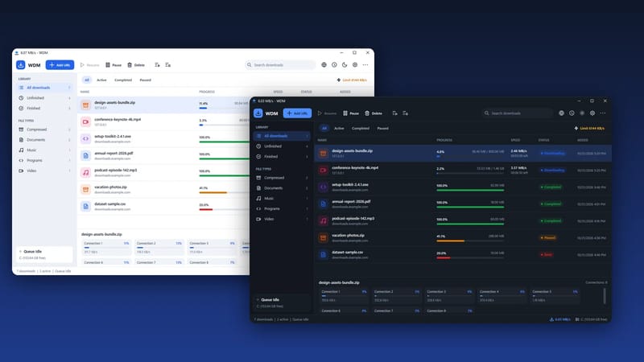644x362 pixels.
Task: Click Add URL button in dark window
Action: 297,113
